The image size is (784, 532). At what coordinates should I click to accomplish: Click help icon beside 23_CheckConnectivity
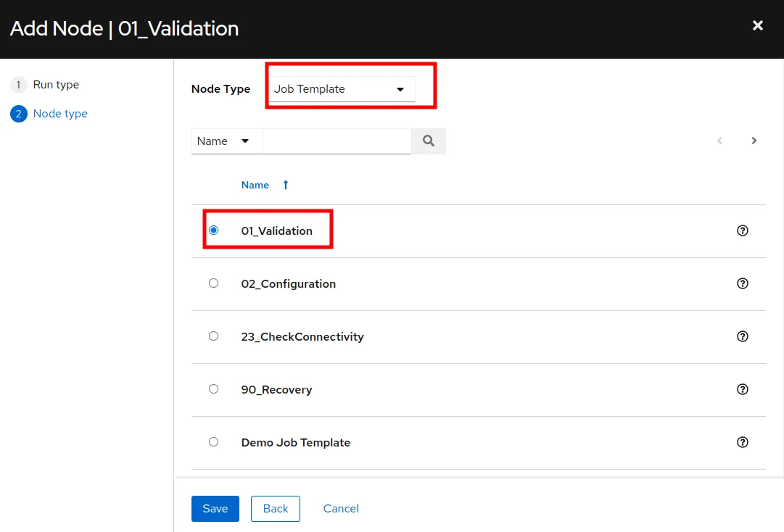[x=742, y=336]
